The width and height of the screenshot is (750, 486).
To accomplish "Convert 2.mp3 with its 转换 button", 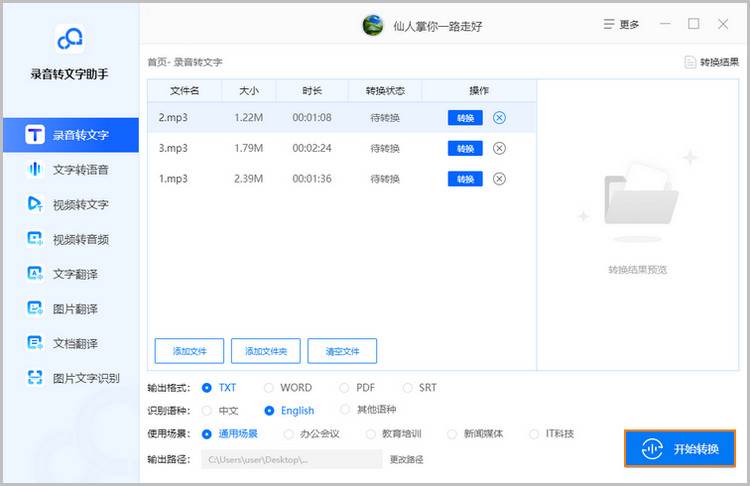I will tap(465, 118).
